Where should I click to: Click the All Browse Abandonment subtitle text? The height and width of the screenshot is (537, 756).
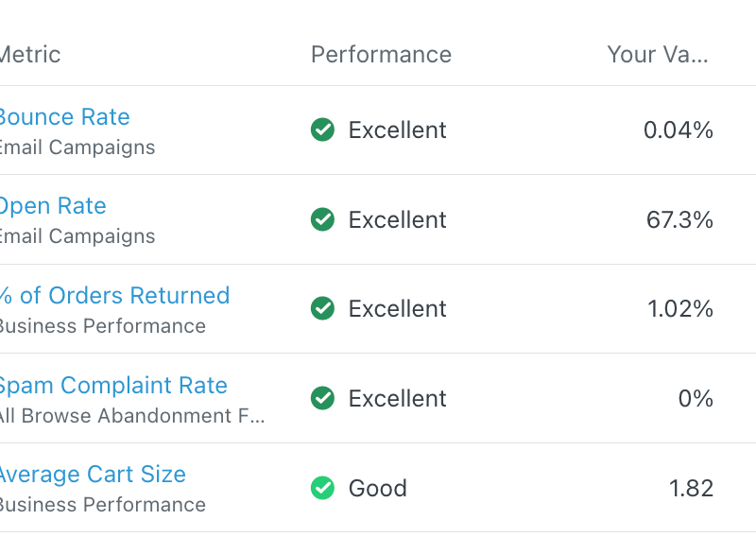(x=130, y=416)
